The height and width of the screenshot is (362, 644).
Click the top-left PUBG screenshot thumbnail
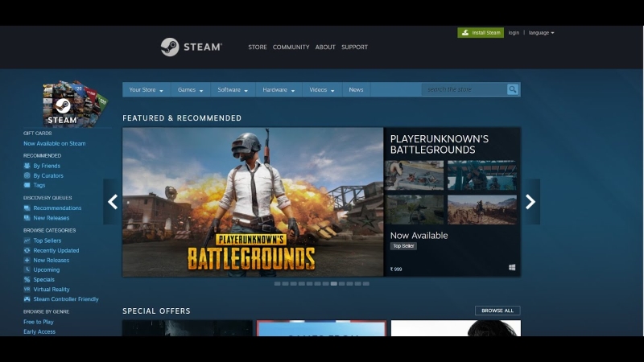(x=415, y=175)
